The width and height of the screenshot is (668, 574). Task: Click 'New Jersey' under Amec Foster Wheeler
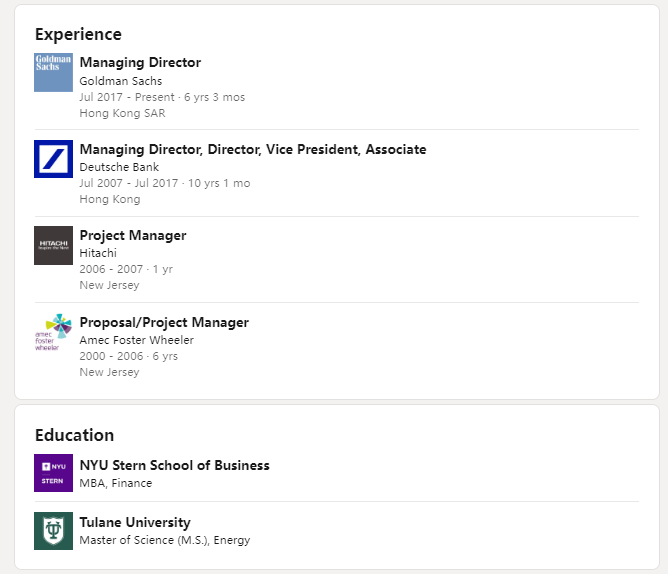pos(109,372)
